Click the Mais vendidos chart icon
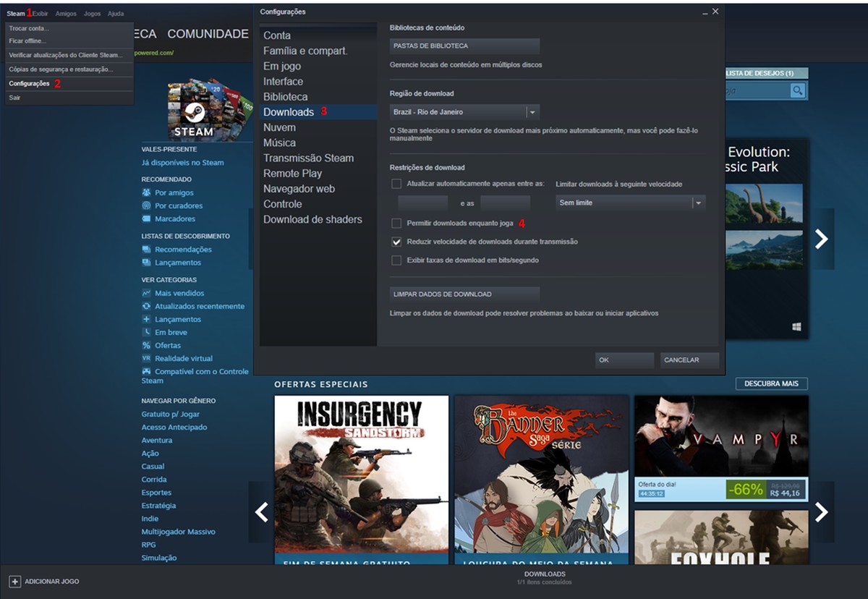 pos(147,293)
